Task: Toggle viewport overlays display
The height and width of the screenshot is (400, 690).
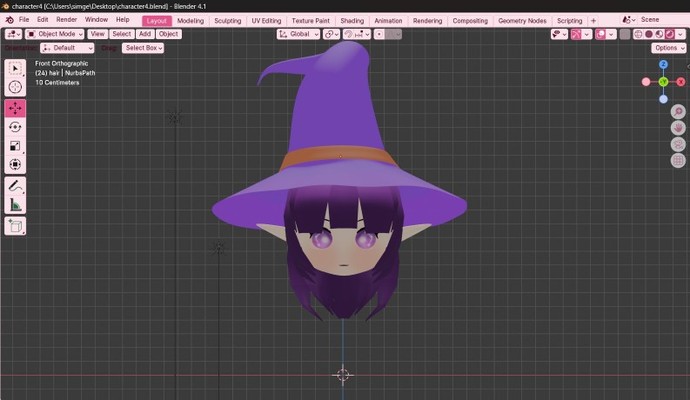Action: (600, 34)
